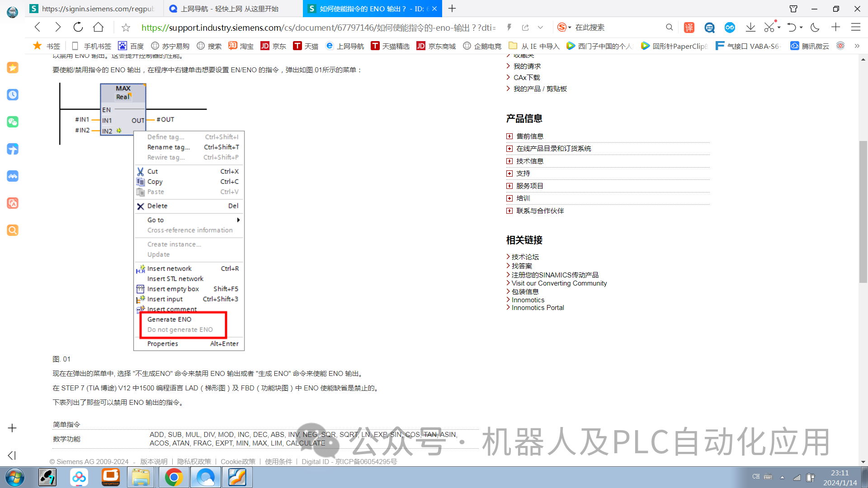Open the 手机书签 bookmark folder

92,46
